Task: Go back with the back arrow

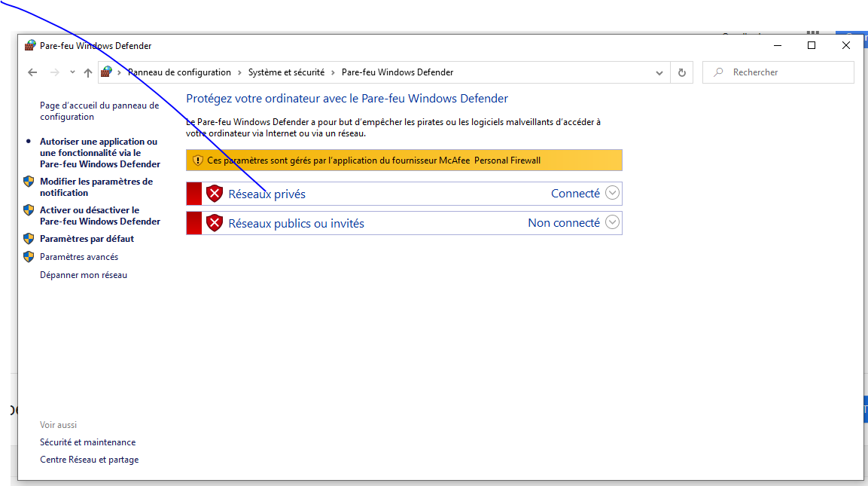Action: click(x=32, y=72)
